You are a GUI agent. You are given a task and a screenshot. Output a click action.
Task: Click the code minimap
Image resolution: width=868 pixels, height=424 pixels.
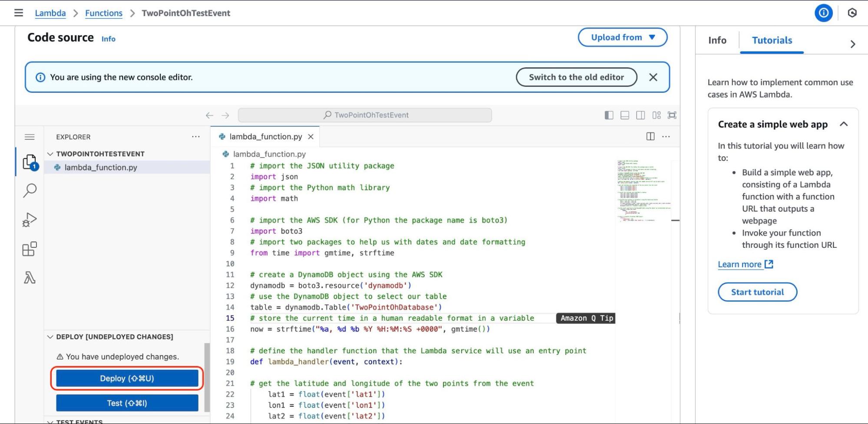pyautogui.click(x=644, y=191)
